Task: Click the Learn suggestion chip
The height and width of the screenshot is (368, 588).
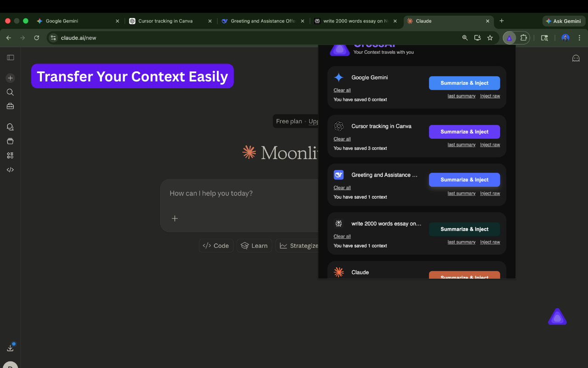Action: coord(254,246)
